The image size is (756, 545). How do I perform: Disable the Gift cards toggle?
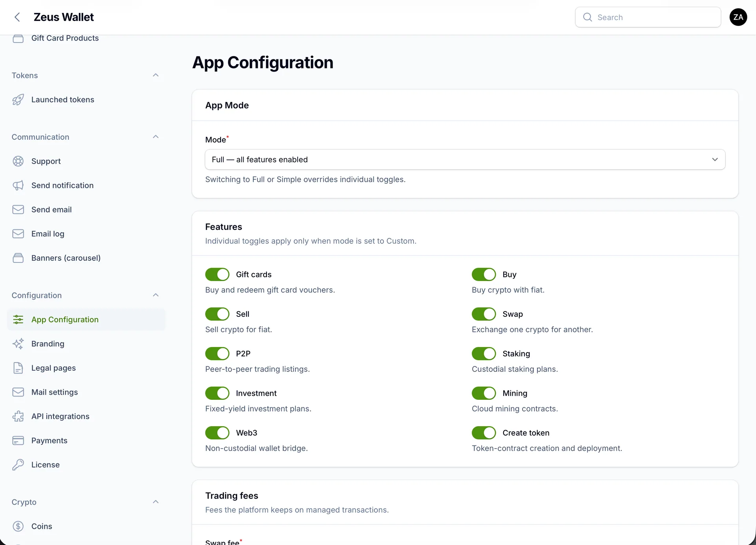tap(217, 275)
